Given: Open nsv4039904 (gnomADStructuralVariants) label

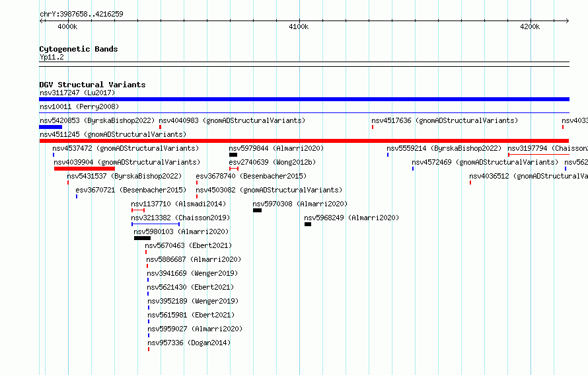Looking at the screenshot, I should [x=127, y=162].
